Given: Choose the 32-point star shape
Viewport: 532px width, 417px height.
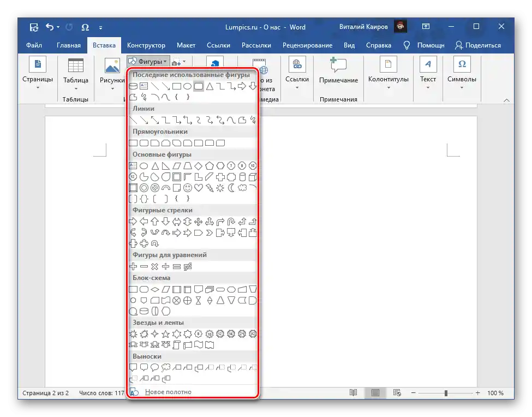Looking at the screenshot, I should pyautogui.click(x=253, y=334).
